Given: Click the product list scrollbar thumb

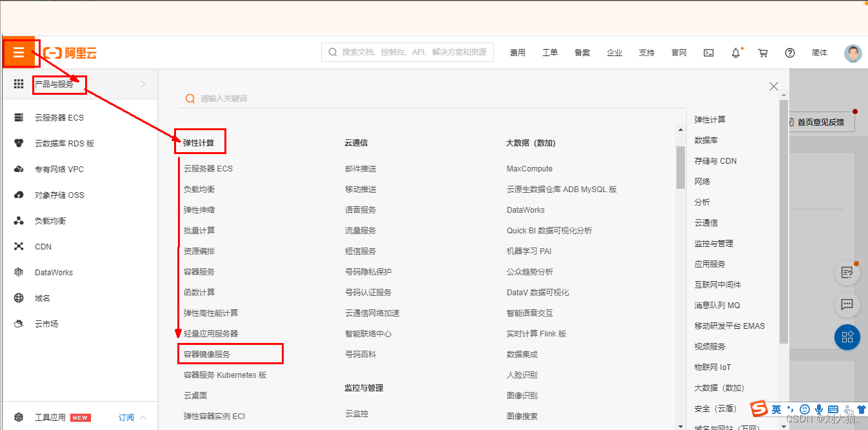Looking at the screenshot, I should [680, 168].
